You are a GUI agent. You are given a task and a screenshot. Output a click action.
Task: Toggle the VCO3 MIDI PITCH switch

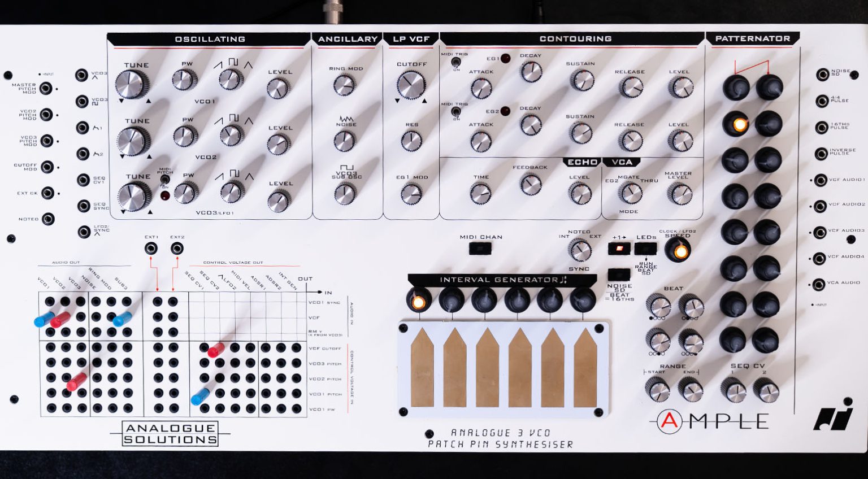click(164, 180)
